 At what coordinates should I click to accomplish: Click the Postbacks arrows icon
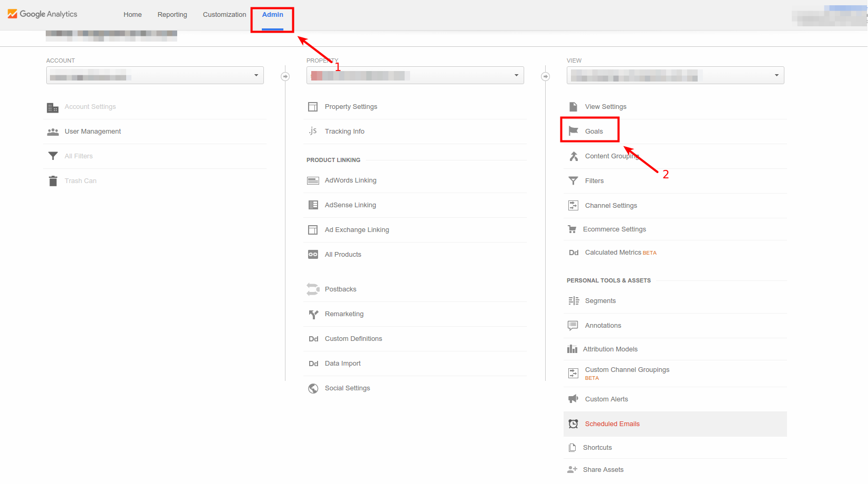pos(313,289)
